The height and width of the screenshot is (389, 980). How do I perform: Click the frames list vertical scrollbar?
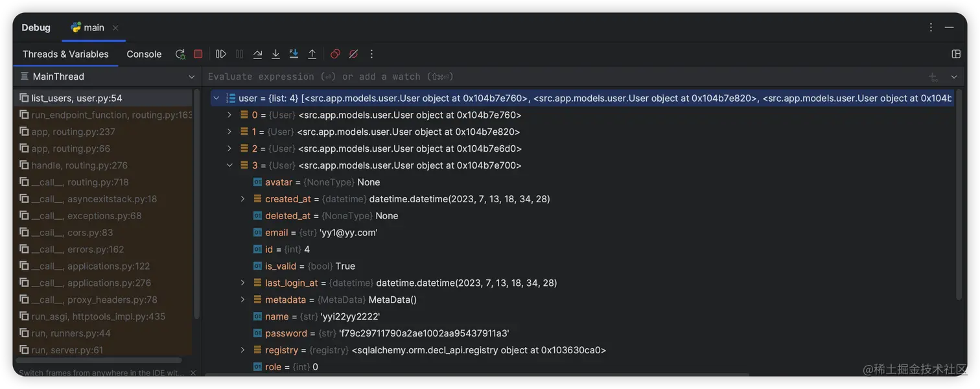(x=196, y=204)
